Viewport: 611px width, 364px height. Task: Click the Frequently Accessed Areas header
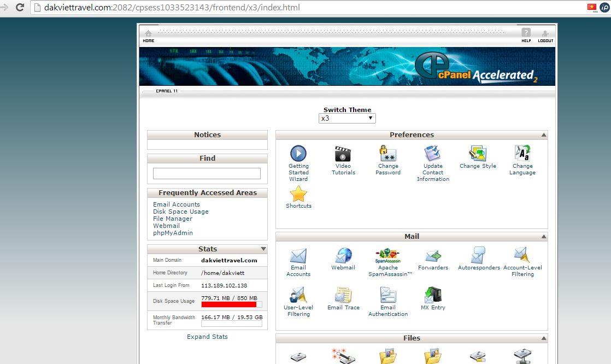(x=207, y=193)
